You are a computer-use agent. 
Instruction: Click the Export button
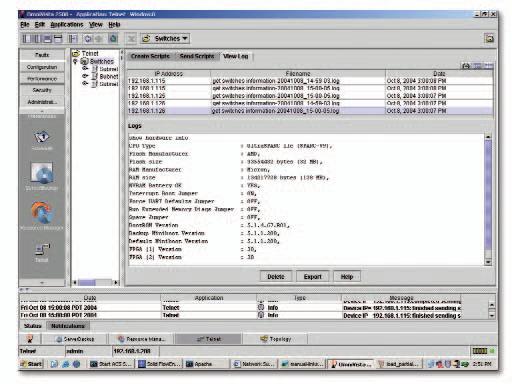[x=313, y=277]
